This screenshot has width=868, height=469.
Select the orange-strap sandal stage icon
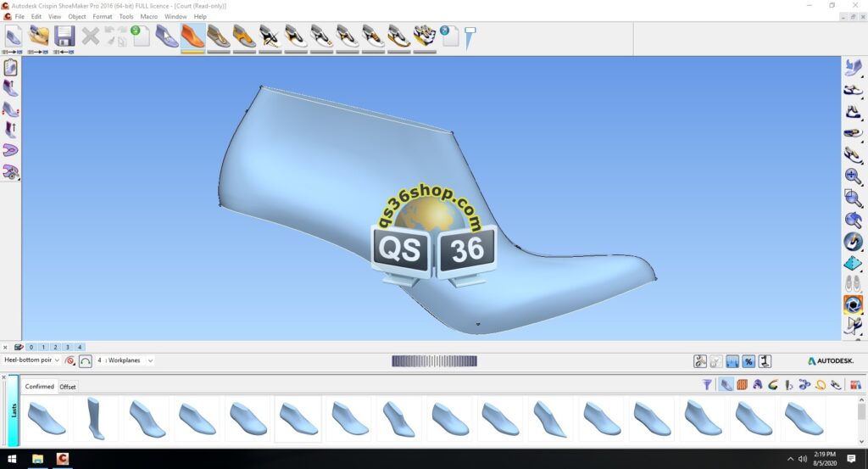click(244, 37)
